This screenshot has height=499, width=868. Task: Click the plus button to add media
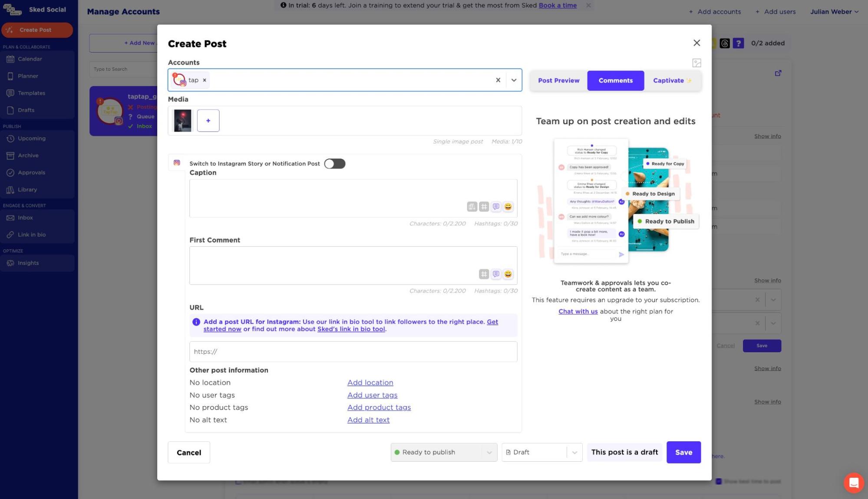208,120
